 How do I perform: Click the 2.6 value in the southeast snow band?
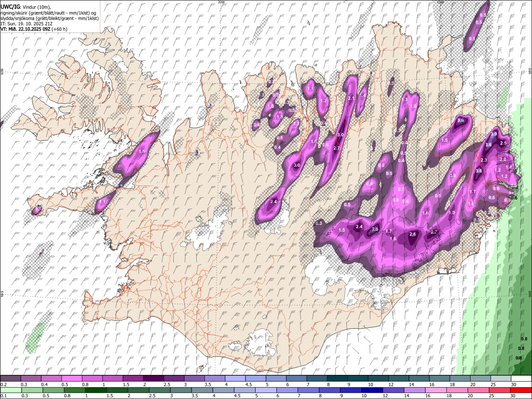tap(413, 234)
